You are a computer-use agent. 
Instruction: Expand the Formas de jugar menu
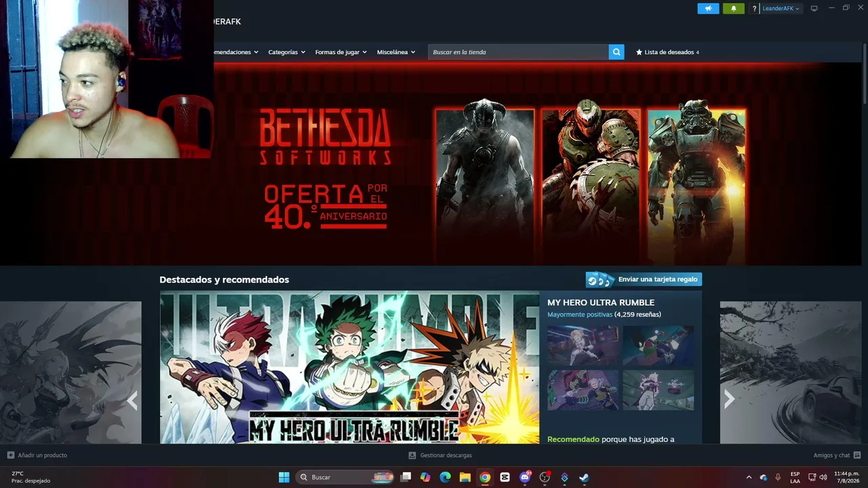(x=340, y=52)
